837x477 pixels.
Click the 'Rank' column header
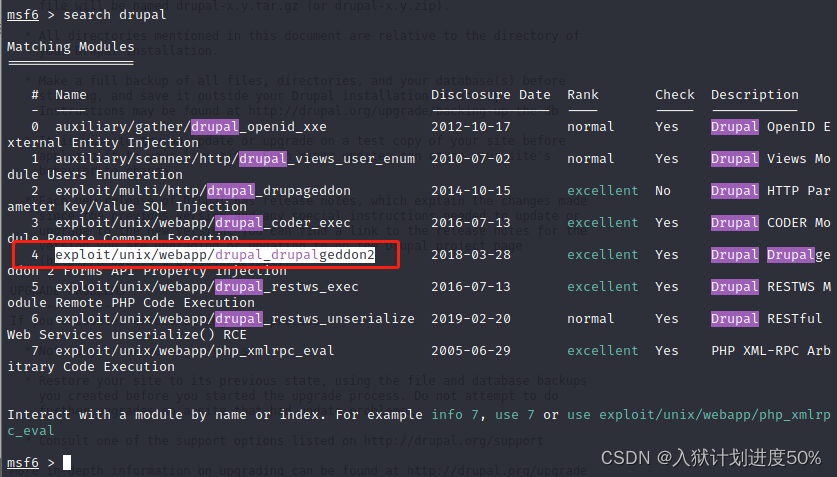[583, 95]
